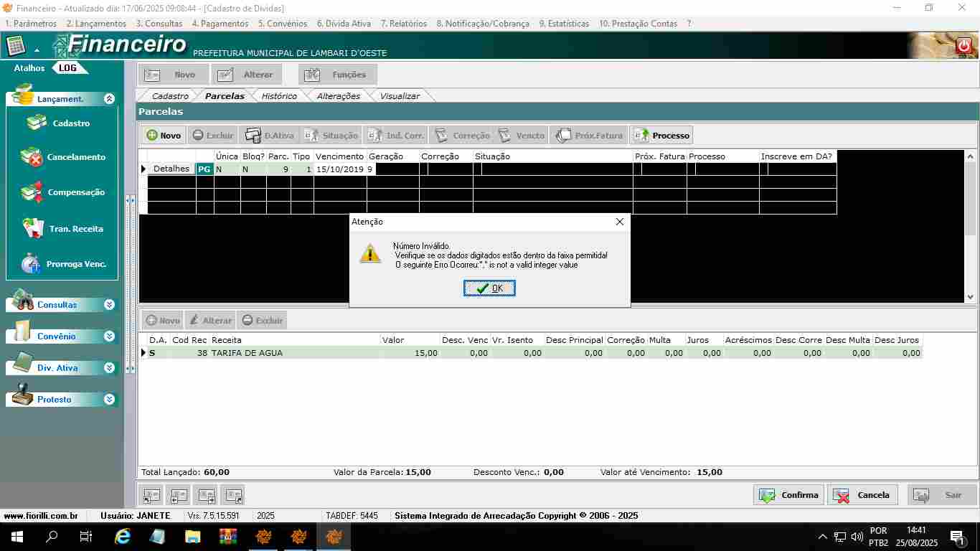Click the Processo toolbar button
The image size is (980, 551).
pos(661,136)
